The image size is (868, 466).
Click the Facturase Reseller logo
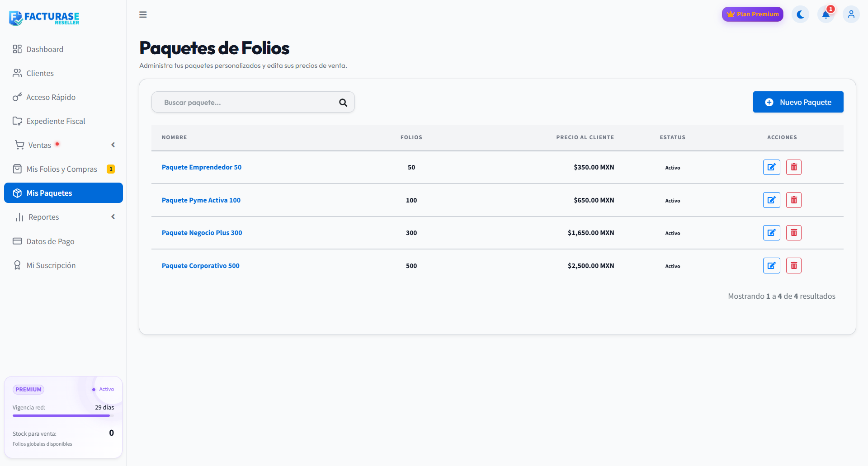pyautogui.click(x=44, y=18)
